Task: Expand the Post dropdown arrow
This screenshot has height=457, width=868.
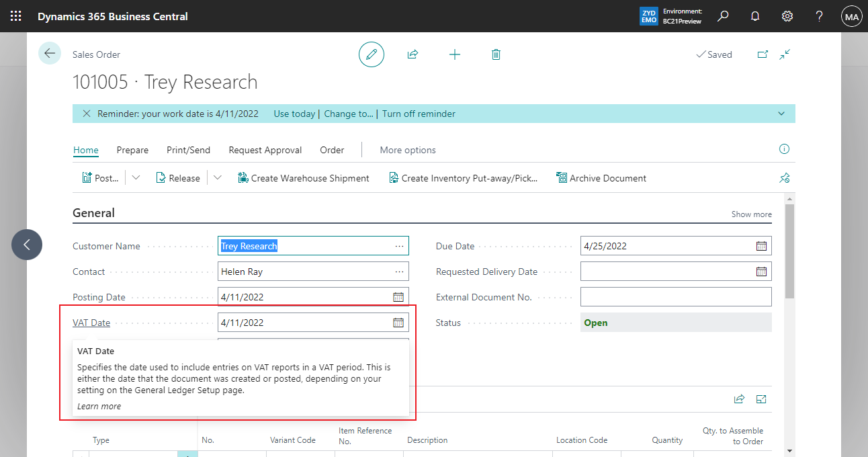Action: [136, 178]
